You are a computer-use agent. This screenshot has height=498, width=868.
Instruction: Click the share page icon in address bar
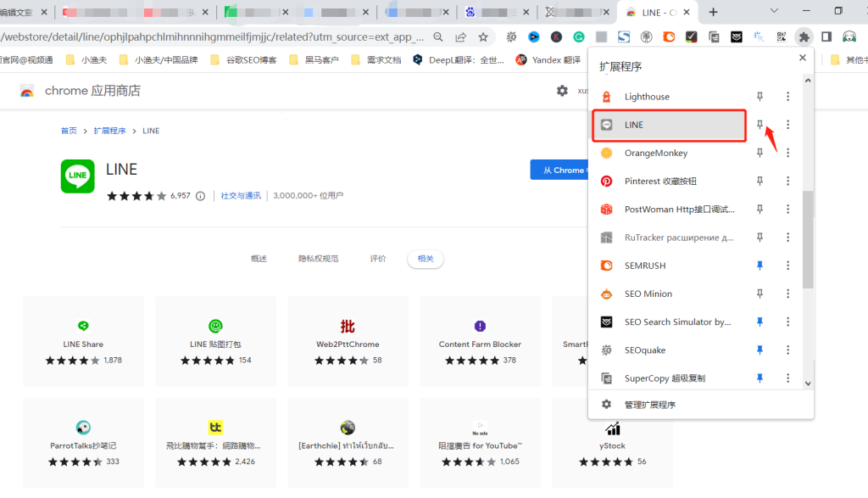point(460,37)
